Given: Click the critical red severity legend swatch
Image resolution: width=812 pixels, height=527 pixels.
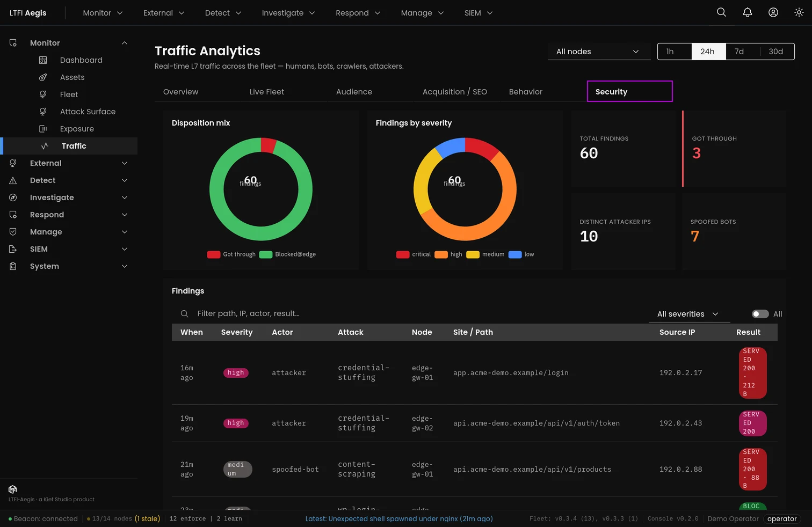Looking at the screenshot, I should tap(403, 254).
